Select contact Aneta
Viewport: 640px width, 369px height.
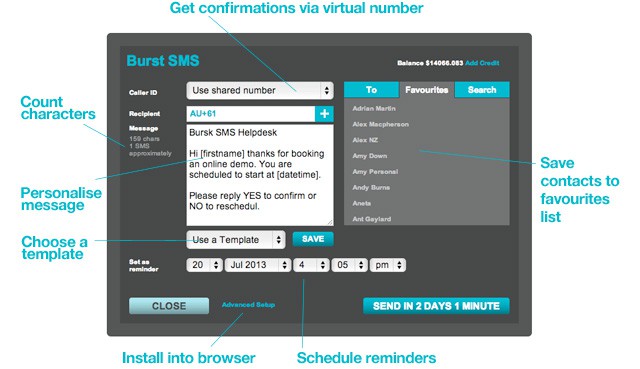click(362, 203)
